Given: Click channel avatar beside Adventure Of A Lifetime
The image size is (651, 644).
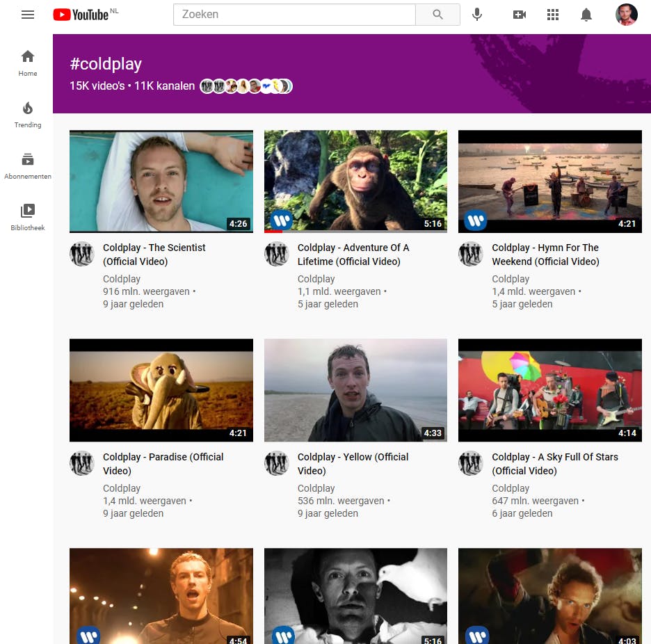Looking at the screenshot, I should coord(277,254).
